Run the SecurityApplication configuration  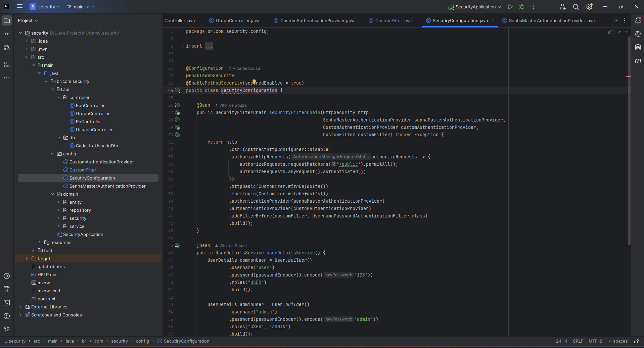tap(510, 7)
